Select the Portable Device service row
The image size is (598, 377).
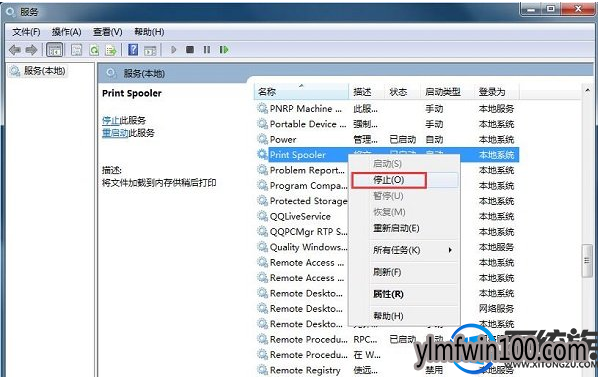(x=386, y=124)
